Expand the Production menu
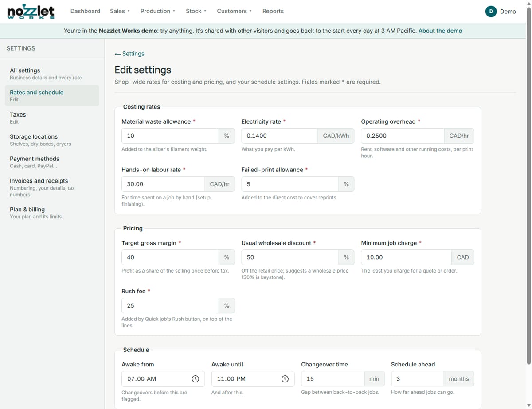Viewport: 532px width, 409px height. click(157, 11)
